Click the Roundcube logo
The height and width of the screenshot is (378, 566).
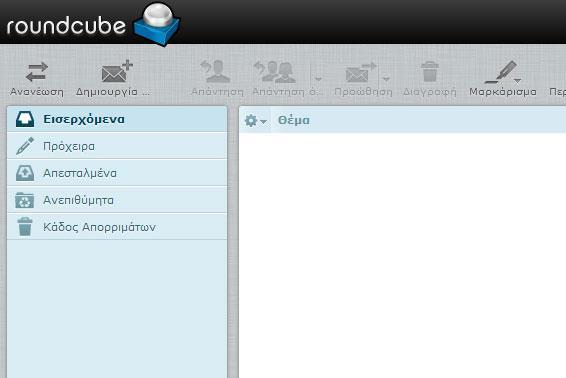tap(93, 25)
